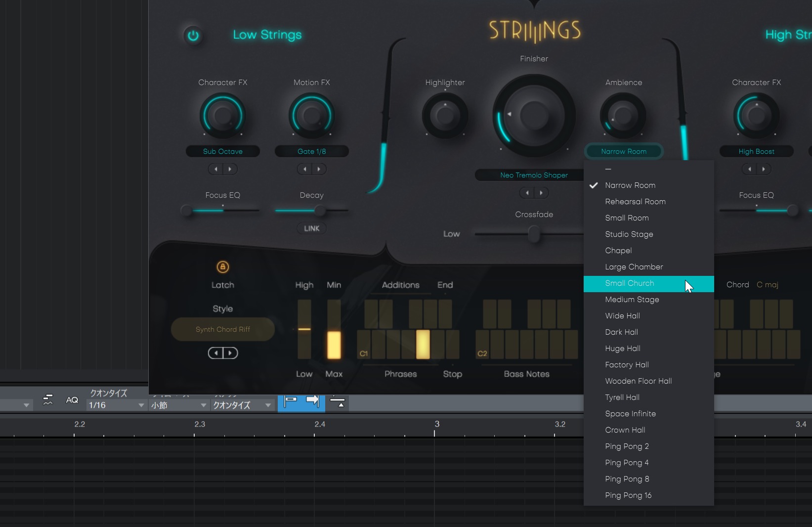Select next Motion FX preset
The image size is (812, 527).
(x=319, y=169)
